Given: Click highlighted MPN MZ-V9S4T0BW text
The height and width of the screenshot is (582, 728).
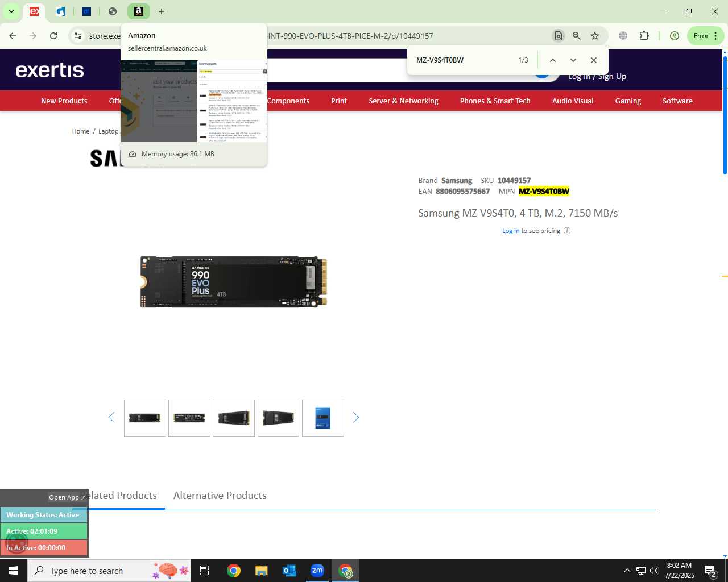Looking at the screenshot, I should click(x=544, y=192).
